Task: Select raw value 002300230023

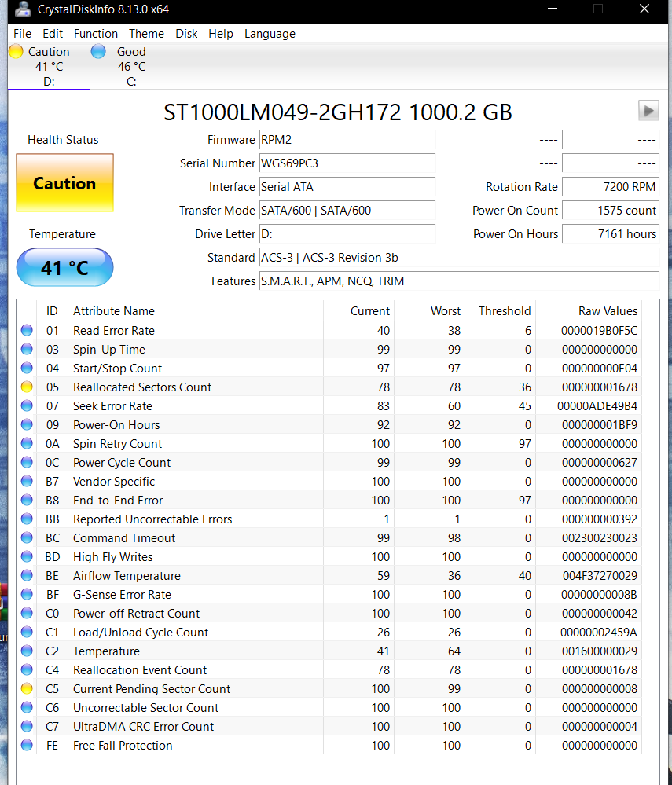Action: 600,537
